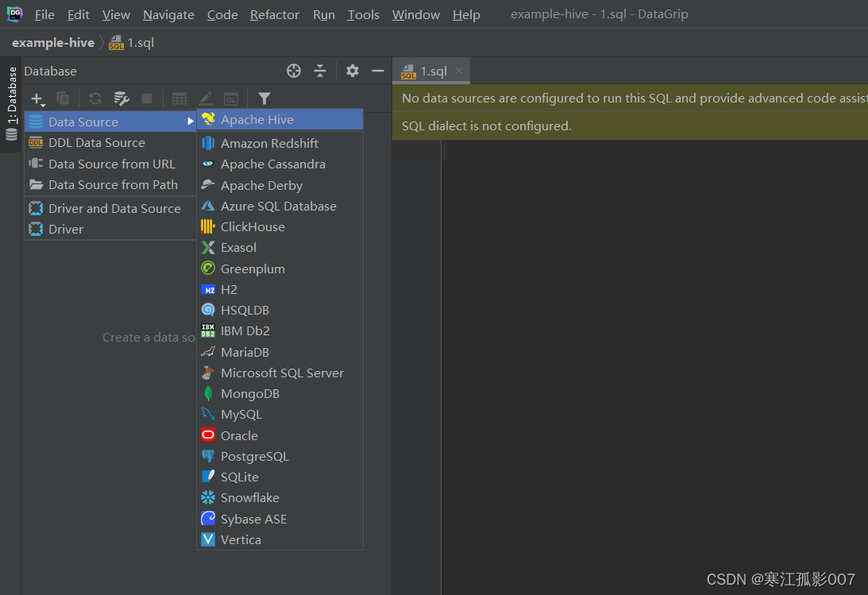This screenshot has width=868, height=595.
Task: Click the table view icon in the Database toolbar
Action: coord(179,99)
